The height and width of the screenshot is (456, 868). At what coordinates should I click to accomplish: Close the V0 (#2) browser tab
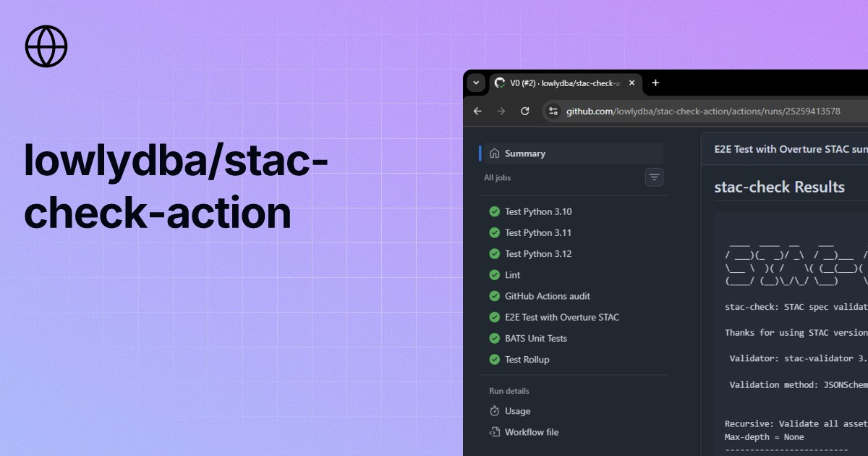pyautogui.click(x=631, y=83)
